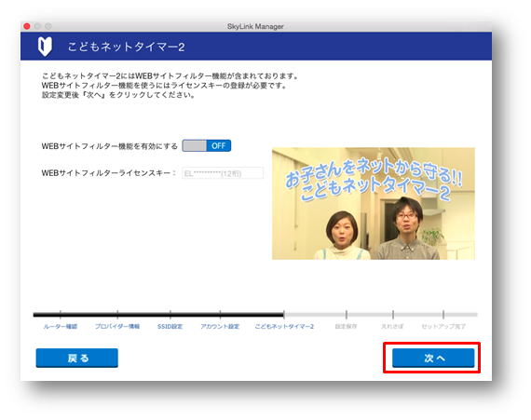Click the 次へ (Next) button
Viewport: 531px width, 420px height.
coord(433,358)
